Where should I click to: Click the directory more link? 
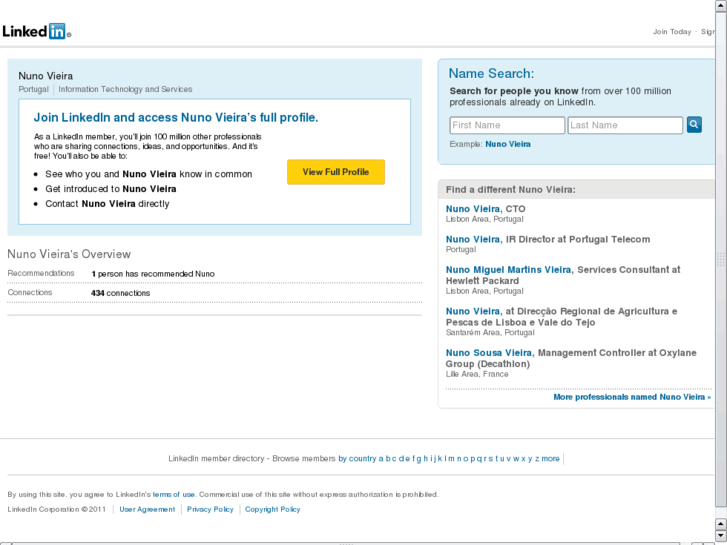(x=550, y=459)
